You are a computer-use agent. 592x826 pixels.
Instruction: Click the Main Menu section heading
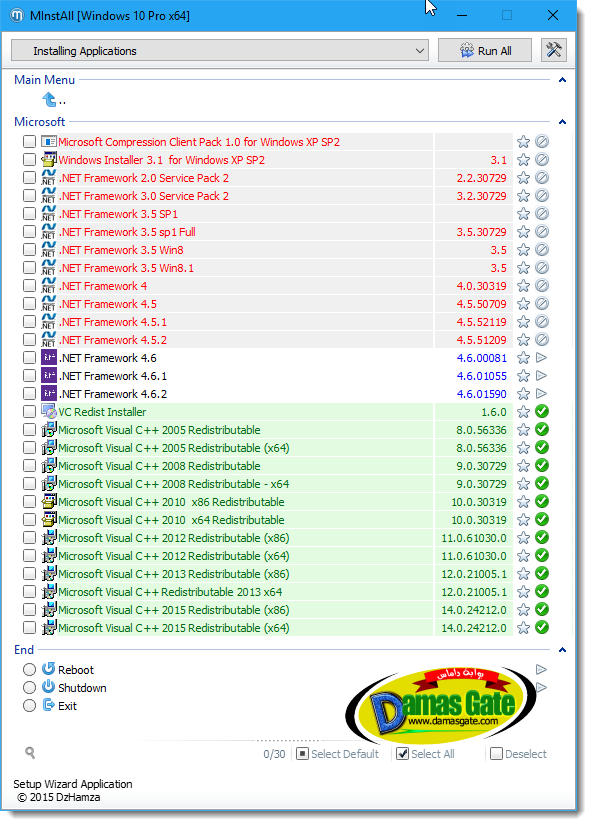[x=44, y=80]
